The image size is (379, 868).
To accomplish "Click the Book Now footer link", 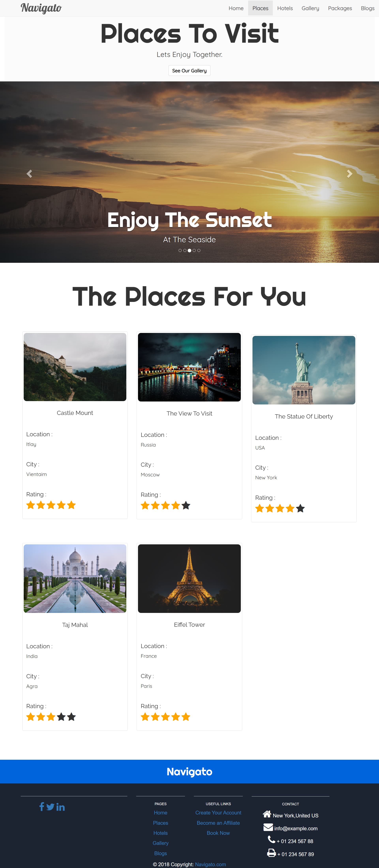I will coord(218,833).
